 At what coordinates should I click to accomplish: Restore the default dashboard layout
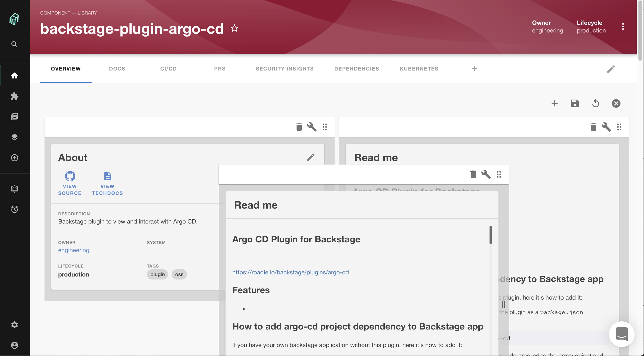point(595,103)
